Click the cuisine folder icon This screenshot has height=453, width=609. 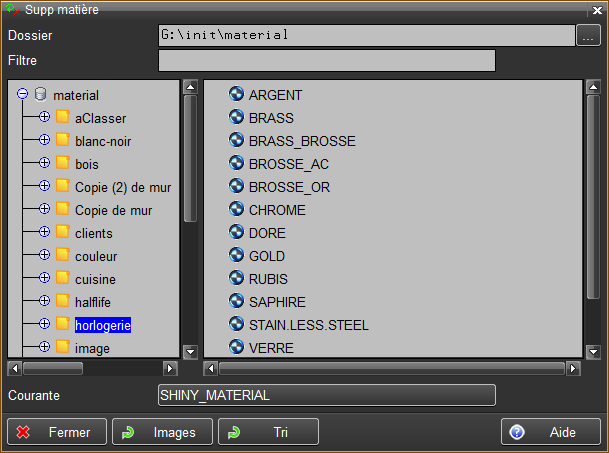[63, 277]
